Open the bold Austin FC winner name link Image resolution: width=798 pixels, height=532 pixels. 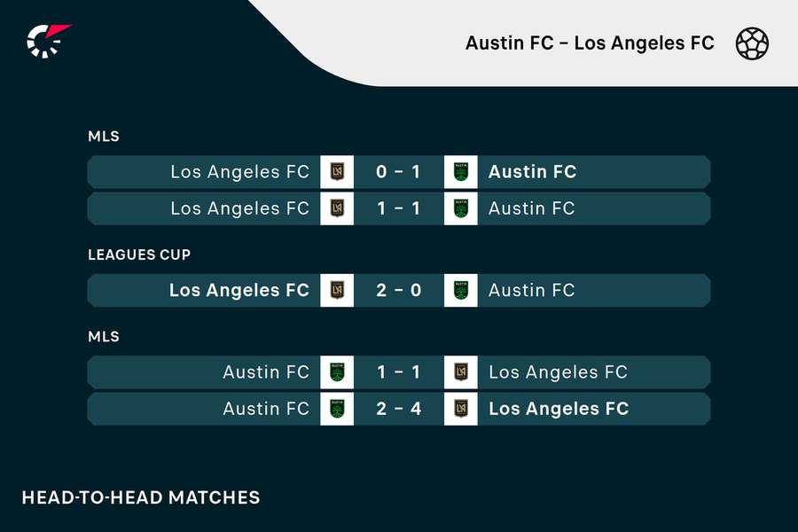(532, 172)
